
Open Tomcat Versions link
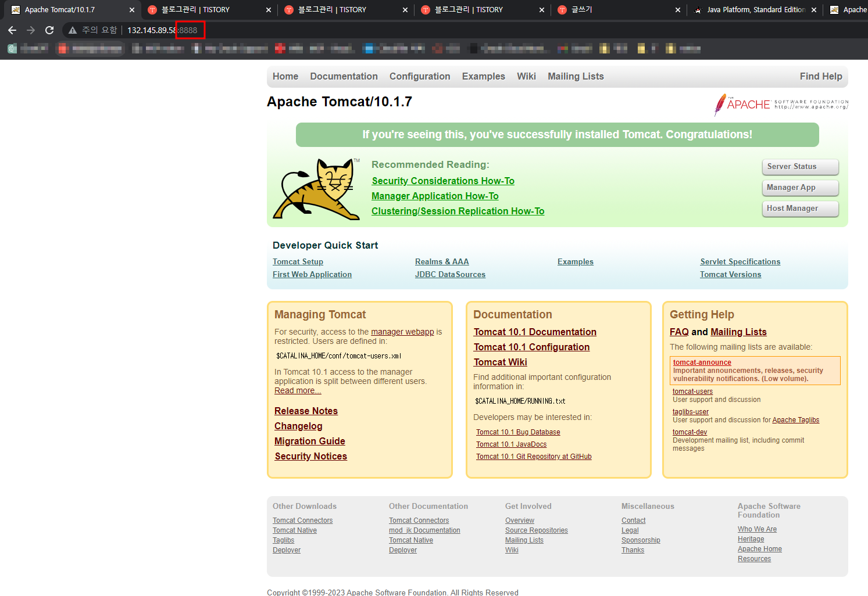(730, 275)
